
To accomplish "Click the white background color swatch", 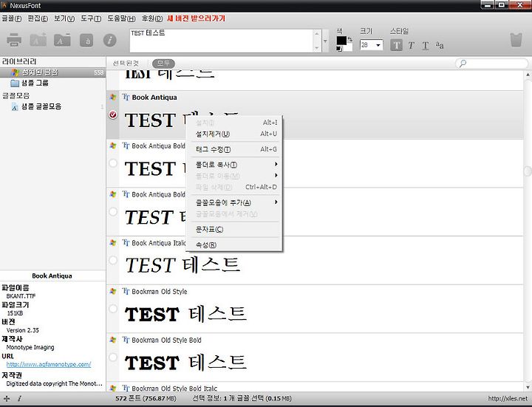I will (348, 47).
